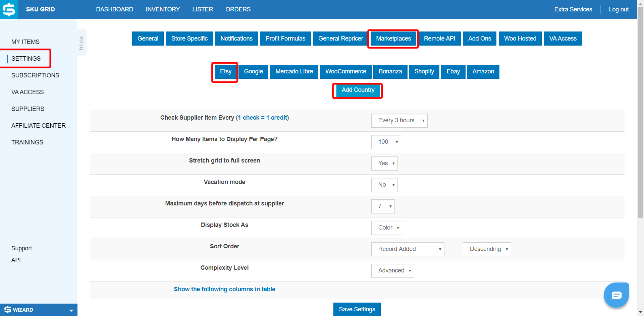The height and width of the screenshot is (316, 644).
Task: Click the '1 check = 1 credit' link
Action: [262, 118]
